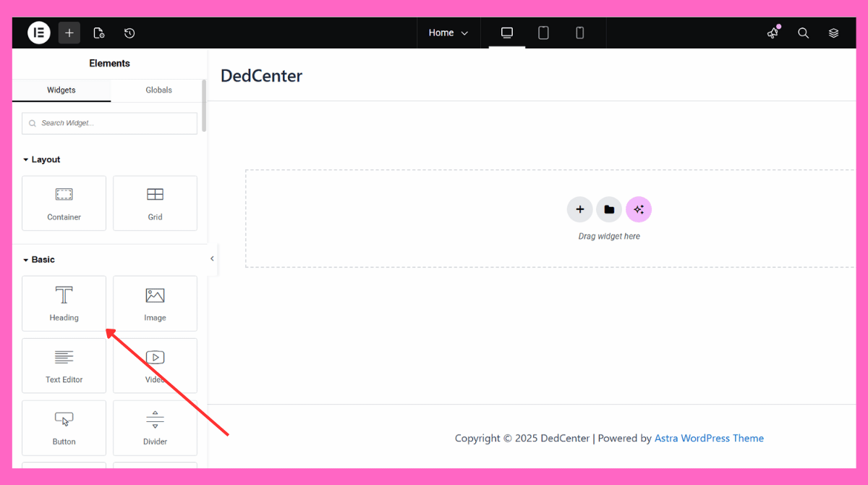Image resolution: width=868 pixels, height=485 pixels.
Task: Open the revision history icon
Action: tap(129, 33)
